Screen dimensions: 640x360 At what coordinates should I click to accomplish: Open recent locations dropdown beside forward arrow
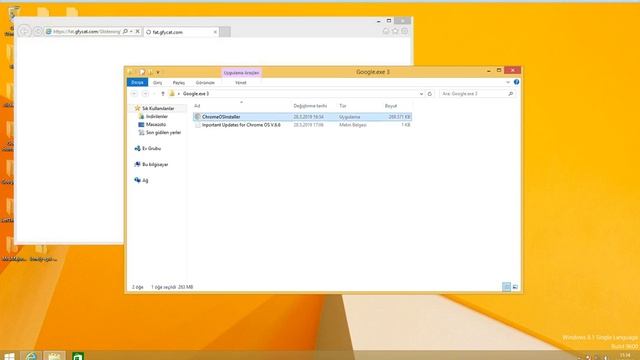[x=154, y=94]
